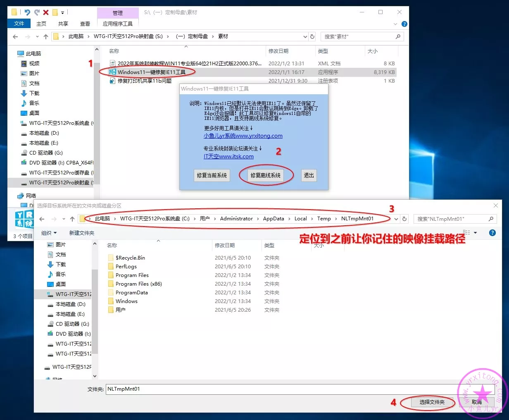
Task: Click the Windows folder in file list
Action: (126, 301)
